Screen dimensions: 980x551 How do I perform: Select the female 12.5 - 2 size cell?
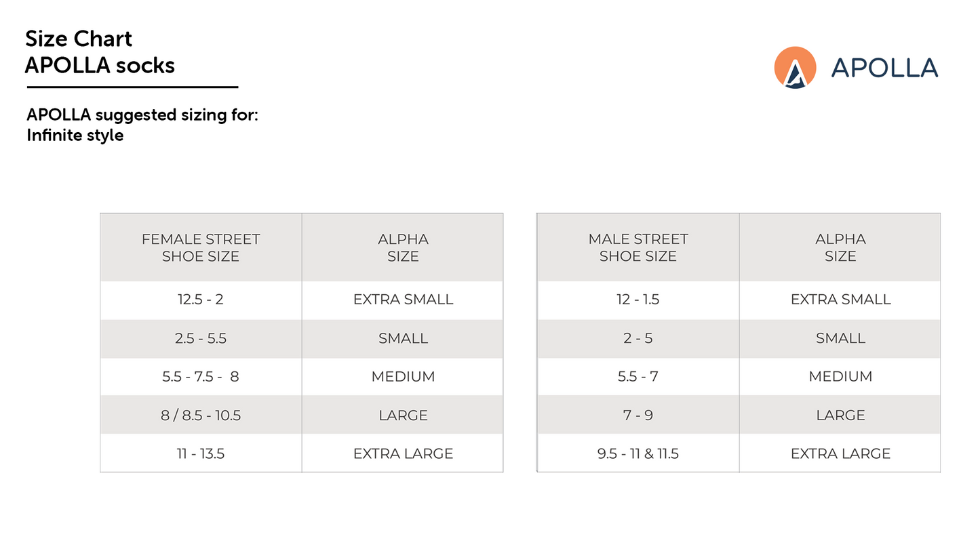[201, 300]
